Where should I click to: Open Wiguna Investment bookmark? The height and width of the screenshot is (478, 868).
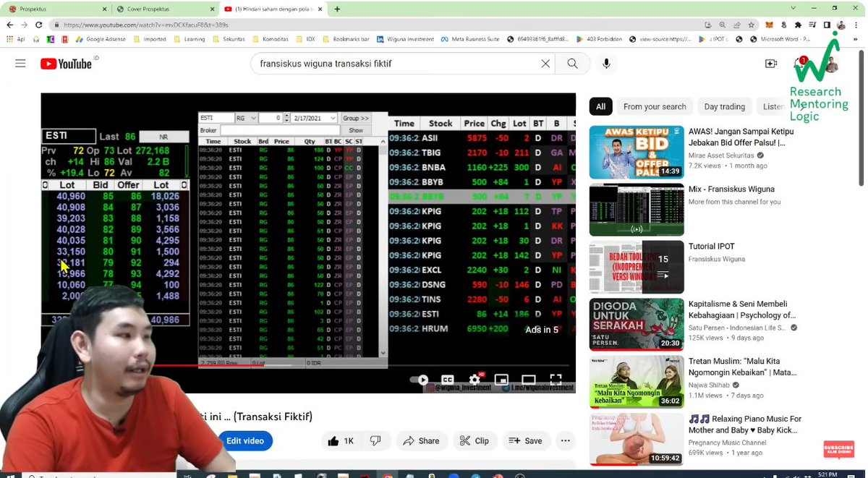tap(405, 39)
